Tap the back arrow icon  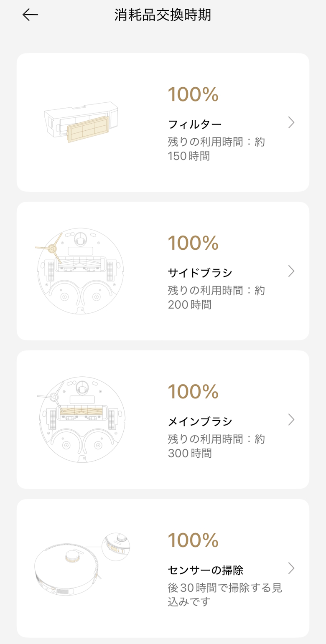(x=30, y=15)
